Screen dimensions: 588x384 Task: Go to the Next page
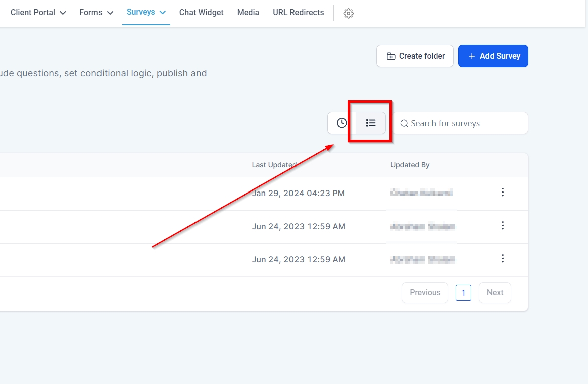click(x=495, y=293)
